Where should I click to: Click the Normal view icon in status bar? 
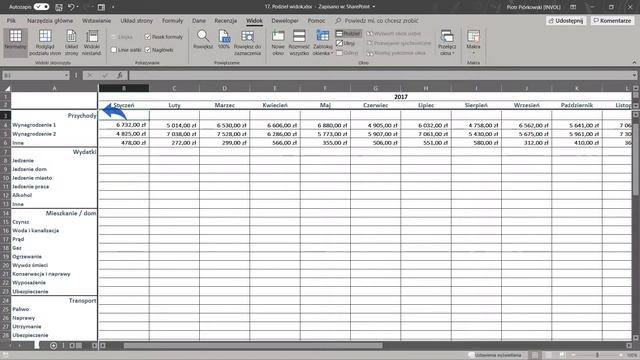point(535,355)
